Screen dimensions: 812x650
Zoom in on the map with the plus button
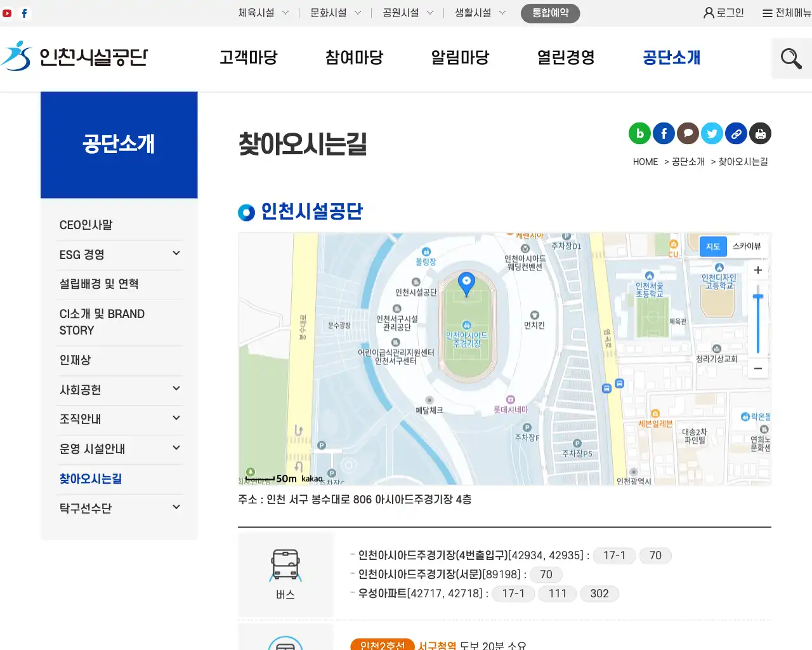coord(758,270)
